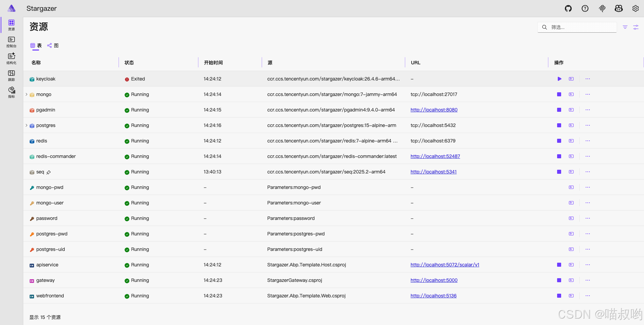This screenshot has height=325, width=644.
Task: View console logs for keycloak
Action: 571,79
